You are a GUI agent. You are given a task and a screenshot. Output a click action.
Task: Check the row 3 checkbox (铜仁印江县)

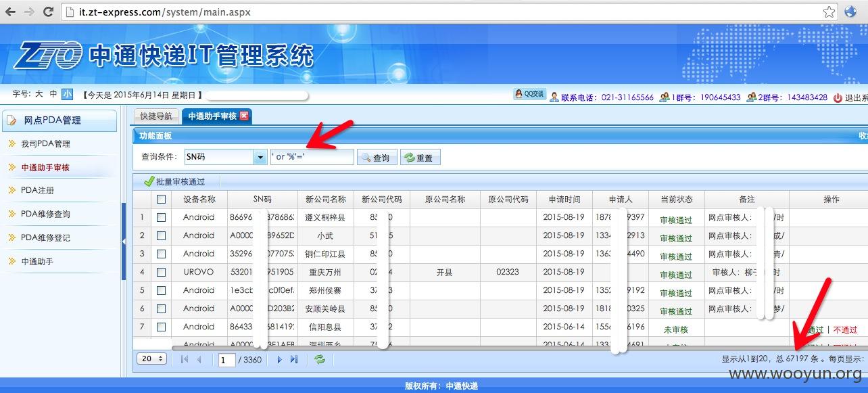[161, 254]
